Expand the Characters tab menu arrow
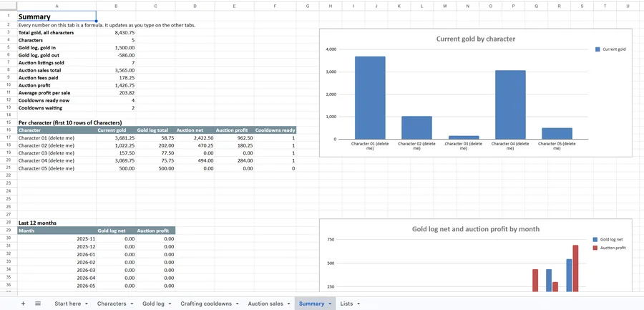This screenshot has width=644, height=310. (x=132, y=304)
